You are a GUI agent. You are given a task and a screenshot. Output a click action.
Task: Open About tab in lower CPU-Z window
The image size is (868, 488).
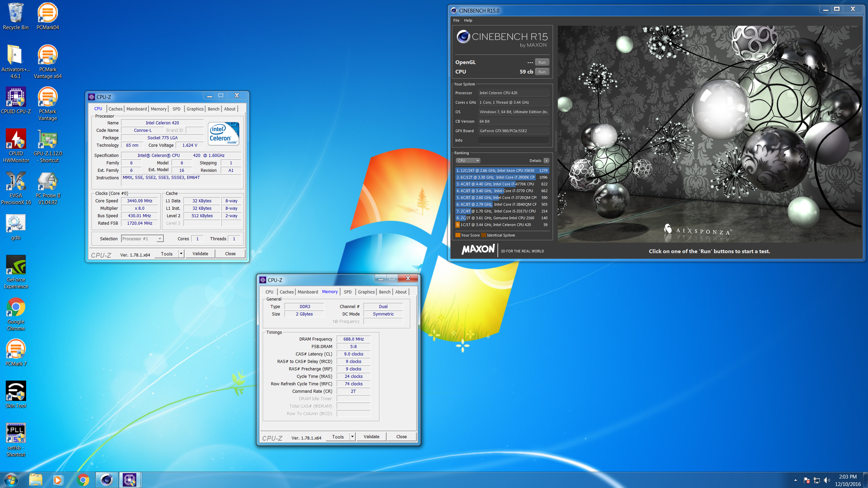coord(401,292)
